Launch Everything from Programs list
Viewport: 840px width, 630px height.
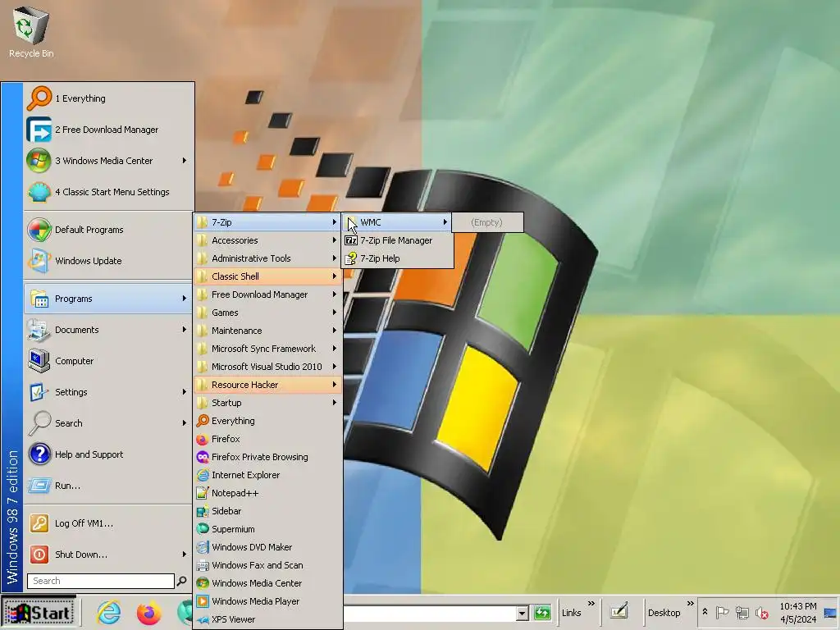point(268,421)
